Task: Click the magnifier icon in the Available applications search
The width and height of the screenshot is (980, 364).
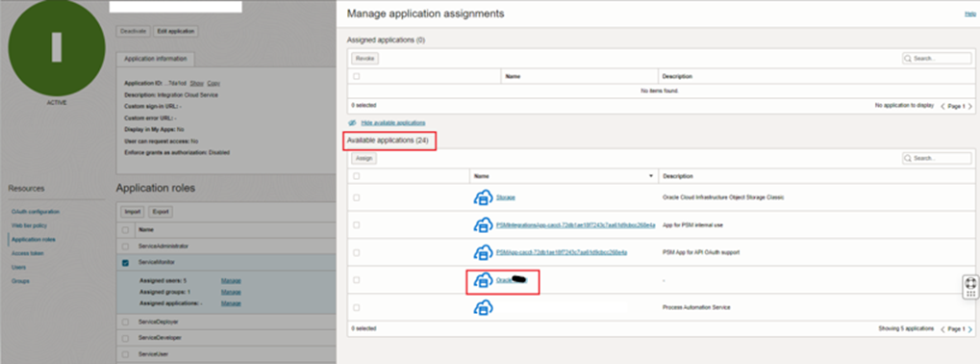Action: [909, 158]
